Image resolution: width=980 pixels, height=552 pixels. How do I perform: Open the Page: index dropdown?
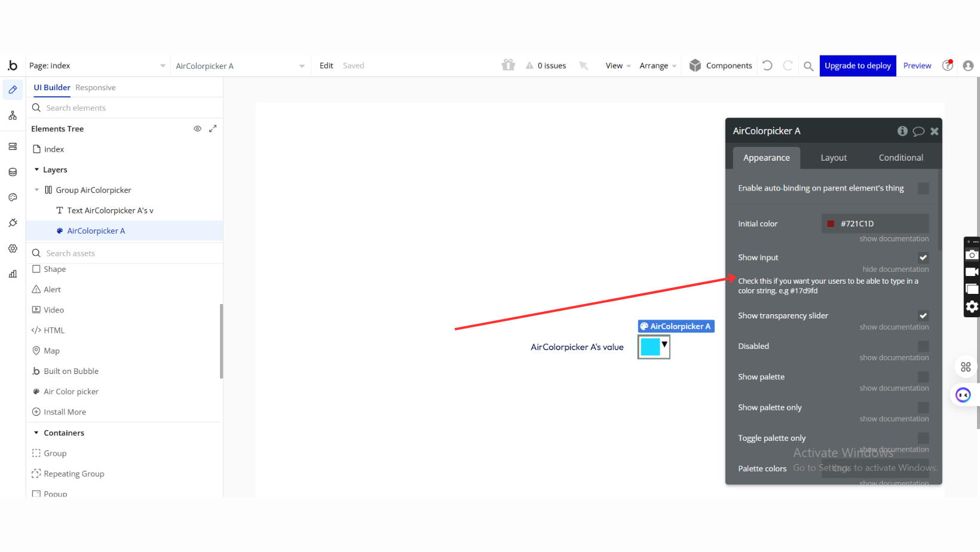tap(97, 66)
